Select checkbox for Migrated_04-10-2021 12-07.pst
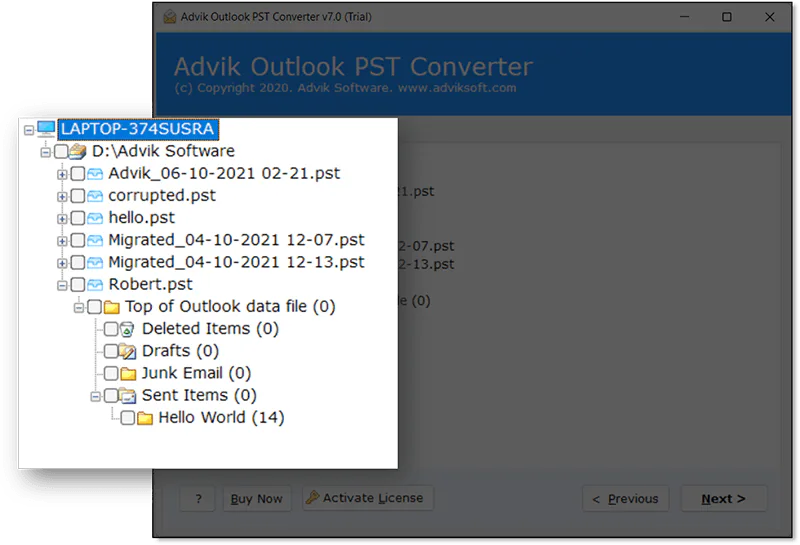Viewport: 800px width, 545px height. pos(78,240)
